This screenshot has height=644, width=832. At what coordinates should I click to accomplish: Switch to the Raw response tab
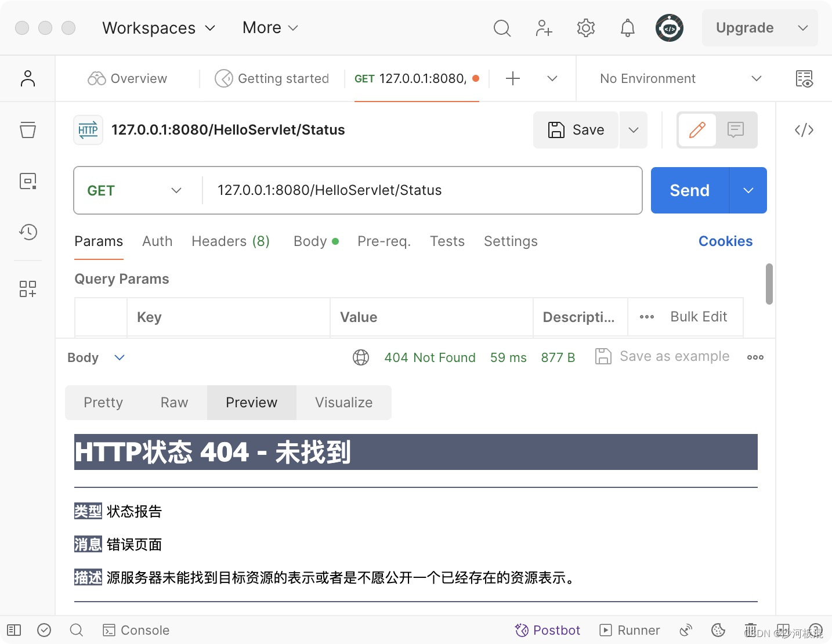(x=173, y=402)
